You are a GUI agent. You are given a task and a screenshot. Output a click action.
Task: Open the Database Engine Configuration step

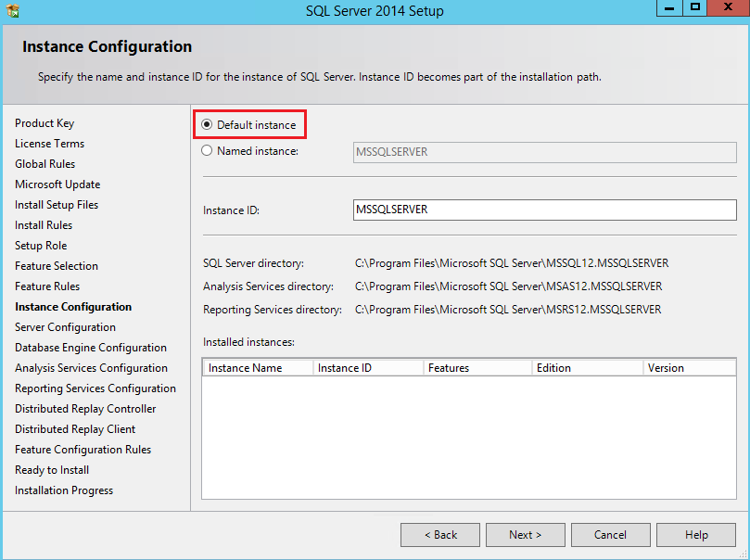[x=91, y=348]
